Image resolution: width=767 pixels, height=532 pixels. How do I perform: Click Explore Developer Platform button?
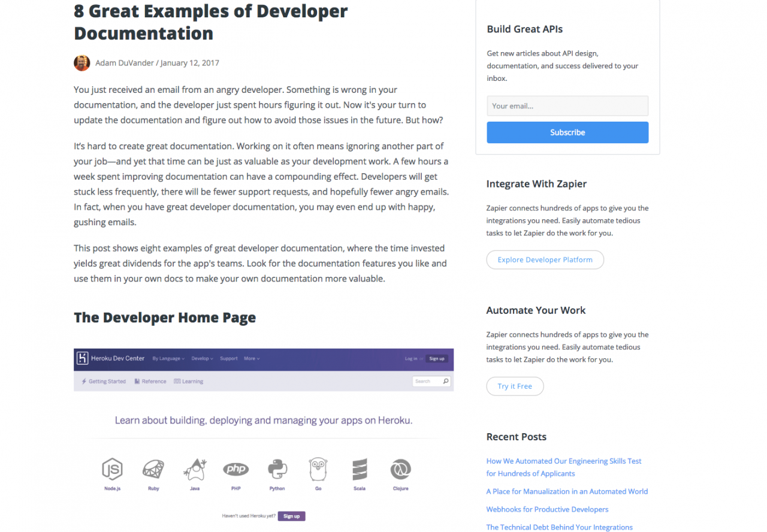click(545, 260)
